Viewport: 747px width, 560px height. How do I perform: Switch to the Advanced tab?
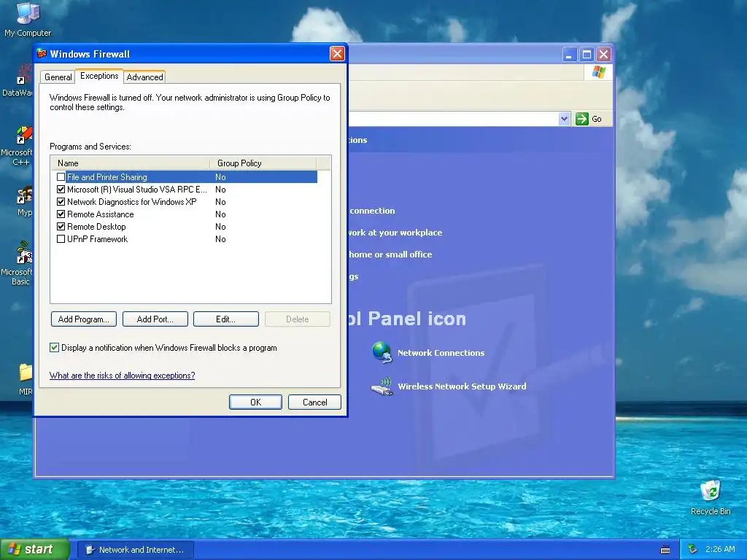[x=145, y=77]
